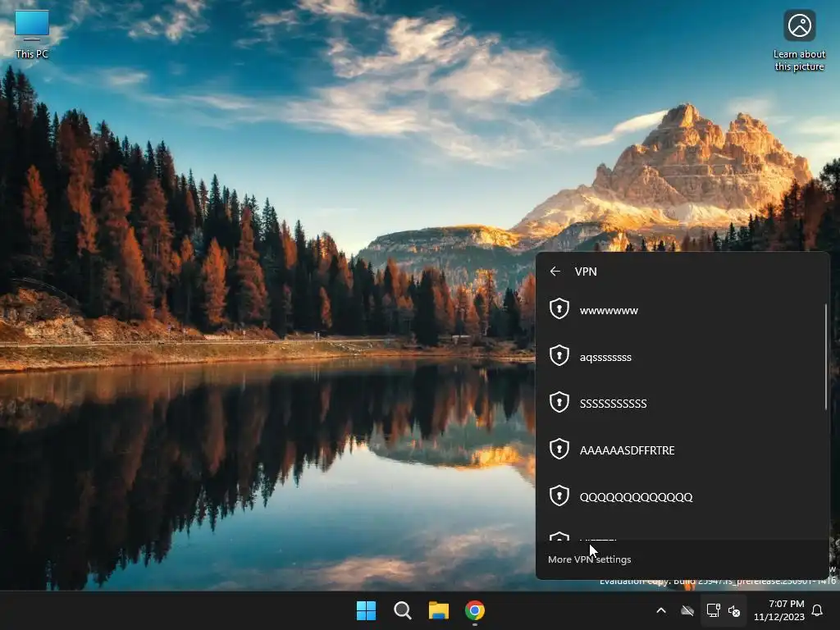This screenshot has width=840, height=630.
Task: Open Learn about this picture icon
Action: pos(799,41)
